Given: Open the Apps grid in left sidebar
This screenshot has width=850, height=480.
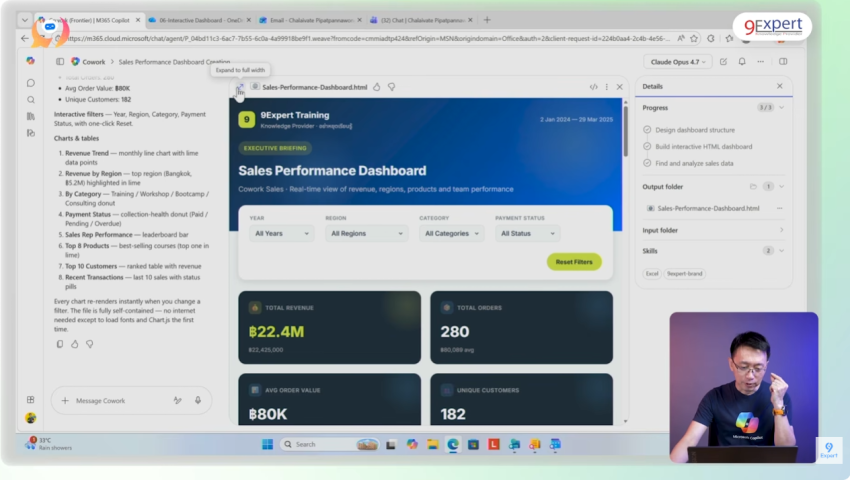Looking at the screenshot, I should (31, 400).
